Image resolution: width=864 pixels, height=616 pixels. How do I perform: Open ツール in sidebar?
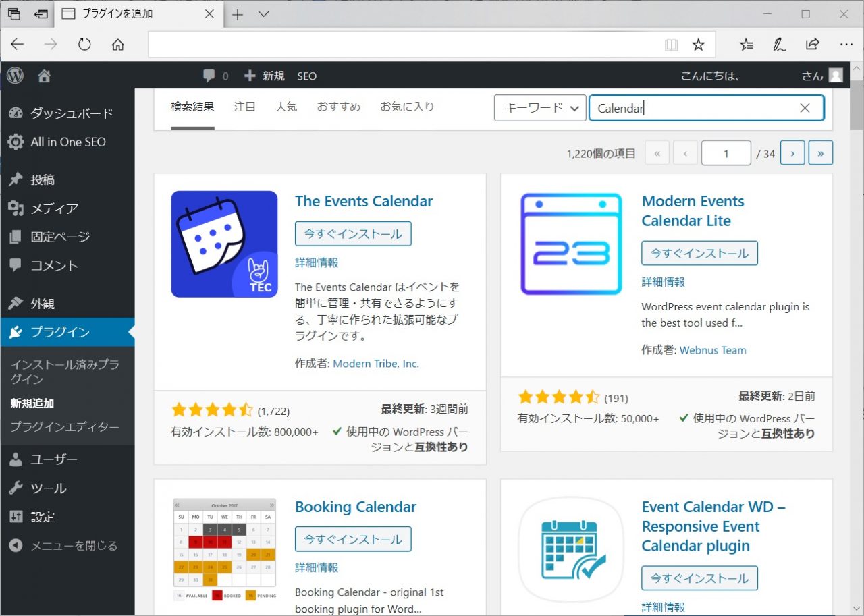(67, 488)
